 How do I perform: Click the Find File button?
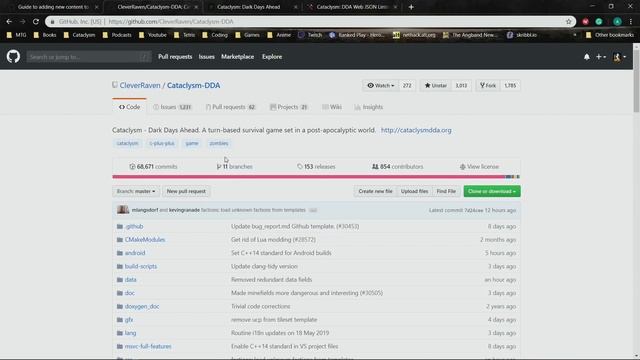[446, 191]
